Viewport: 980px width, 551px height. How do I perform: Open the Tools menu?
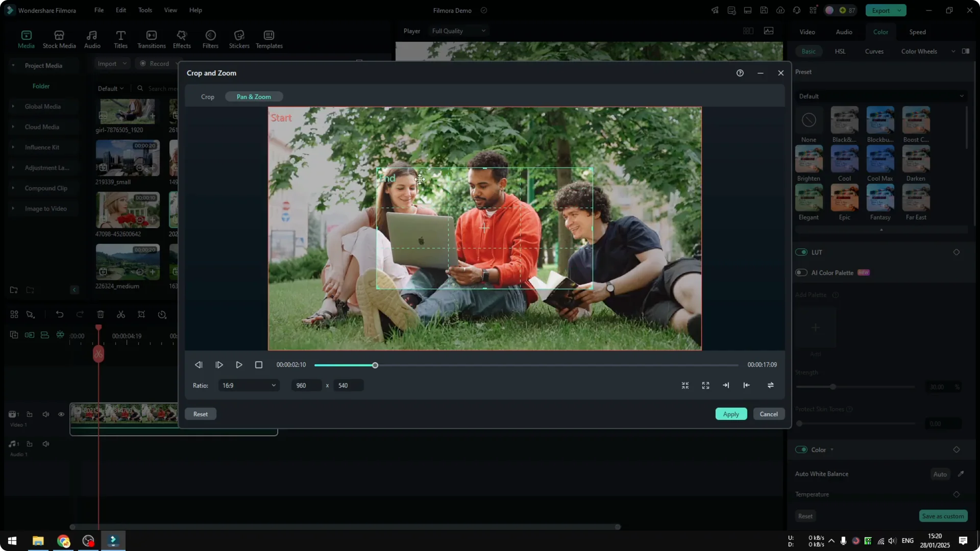[x=144, y=10]
